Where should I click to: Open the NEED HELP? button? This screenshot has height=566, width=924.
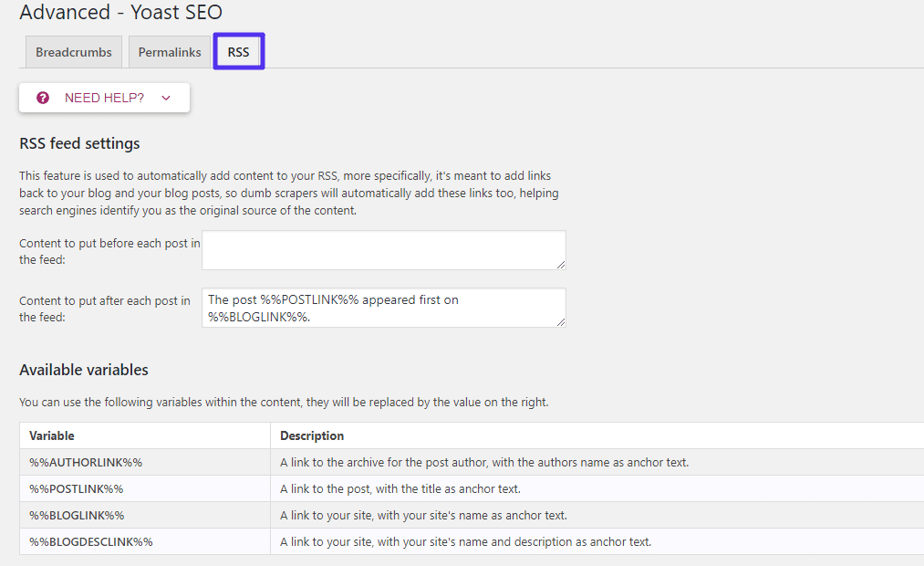[x=104, y=98]
